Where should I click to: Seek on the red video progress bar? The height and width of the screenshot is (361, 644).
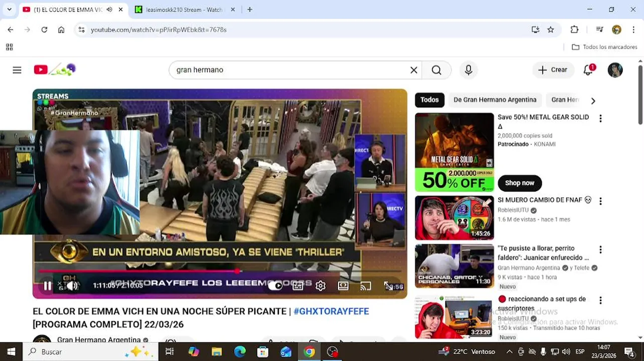tap(220, 271)
